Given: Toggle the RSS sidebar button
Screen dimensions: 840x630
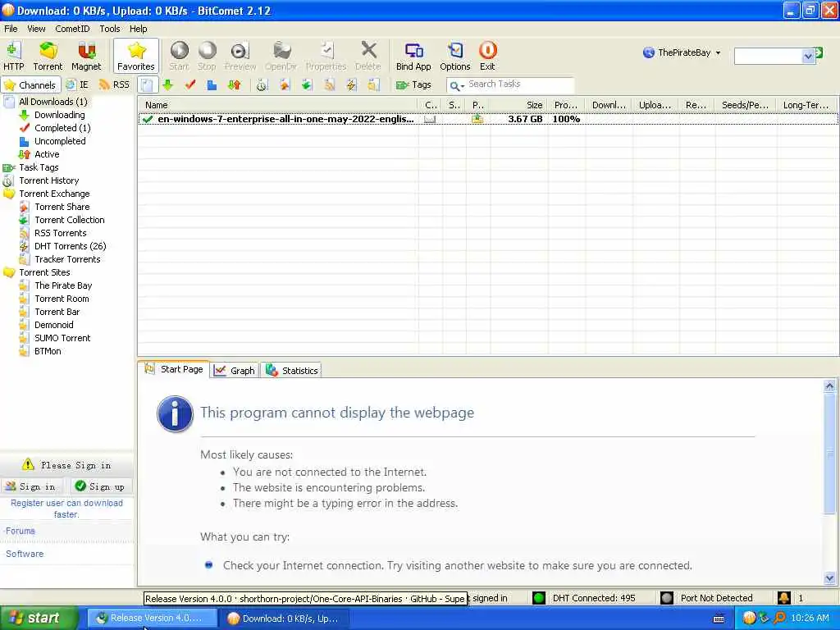Looking at the screenshot, I should pyautogui.click(x=115, y=84).
